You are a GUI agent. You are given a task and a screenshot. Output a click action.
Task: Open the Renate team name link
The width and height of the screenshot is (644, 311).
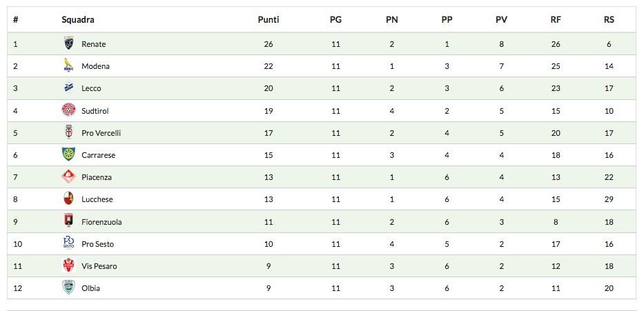93,44
